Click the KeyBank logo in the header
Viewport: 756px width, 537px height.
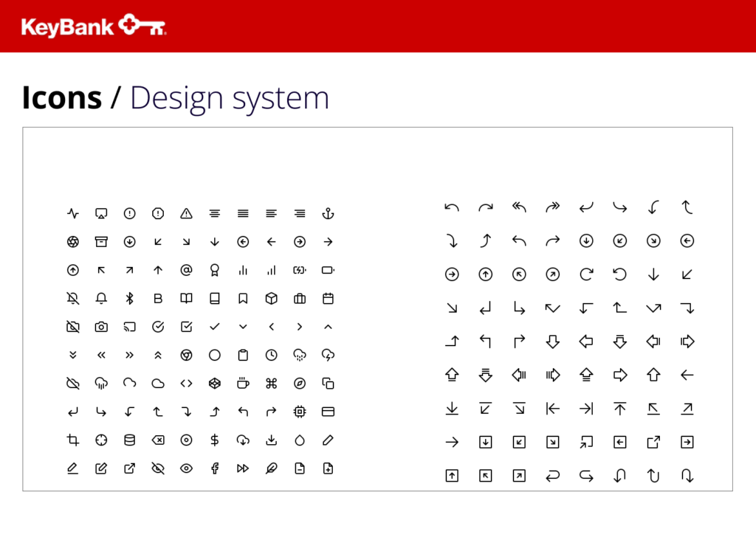point(94,26)
